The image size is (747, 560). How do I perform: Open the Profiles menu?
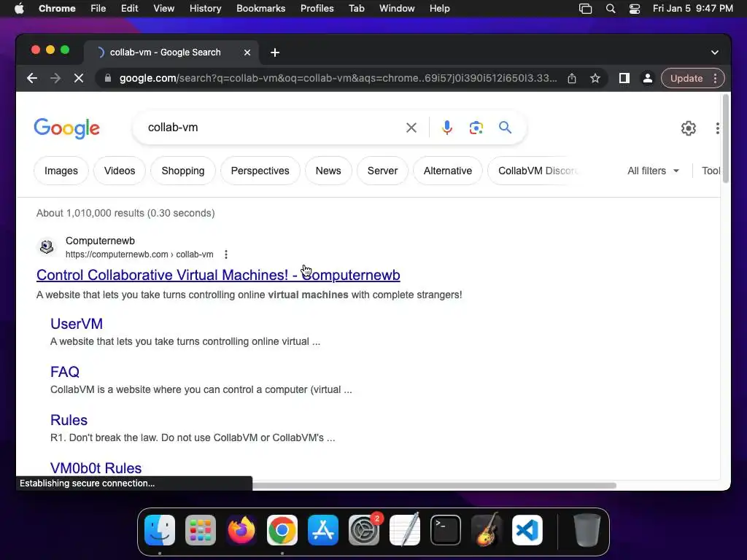click(317, 8)
